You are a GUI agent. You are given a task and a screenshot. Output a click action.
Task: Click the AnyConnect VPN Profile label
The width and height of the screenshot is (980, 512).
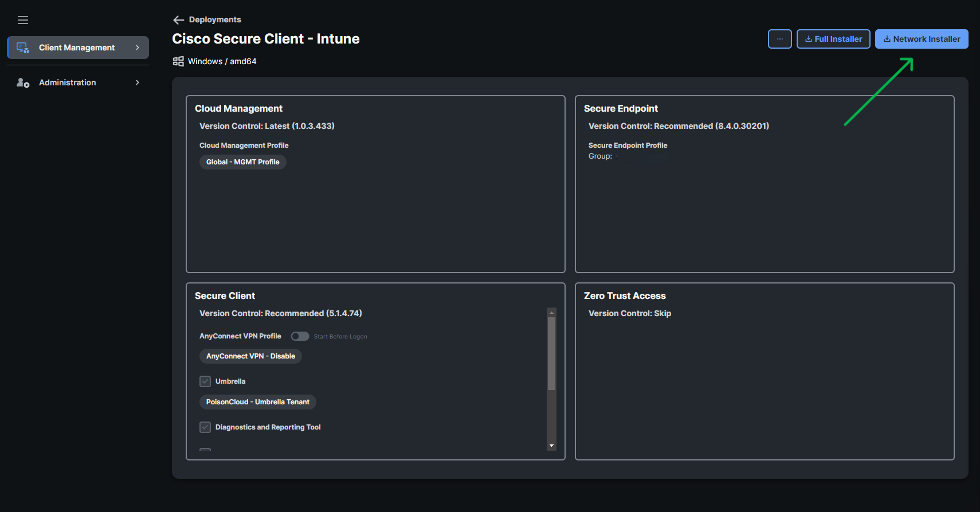(x=240, y=336)
